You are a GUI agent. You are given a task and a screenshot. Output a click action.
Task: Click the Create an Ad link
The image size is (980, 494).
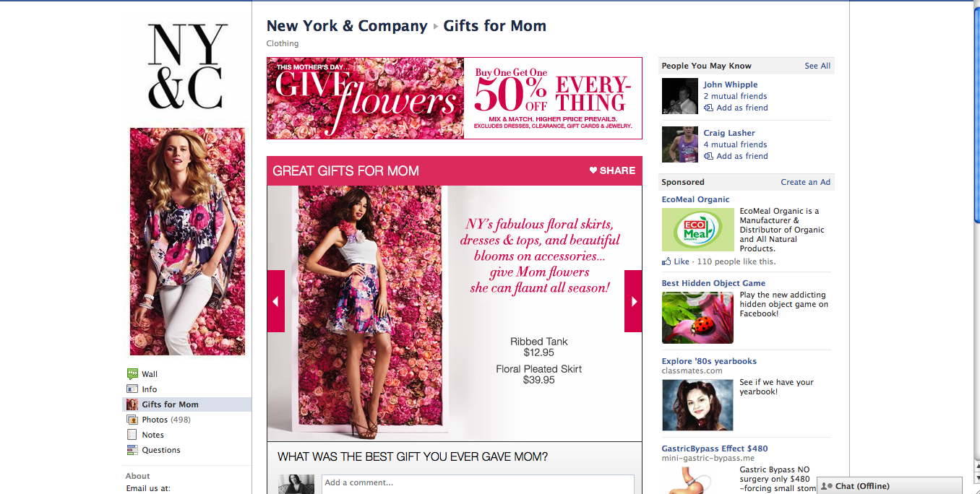coord(806,182)
